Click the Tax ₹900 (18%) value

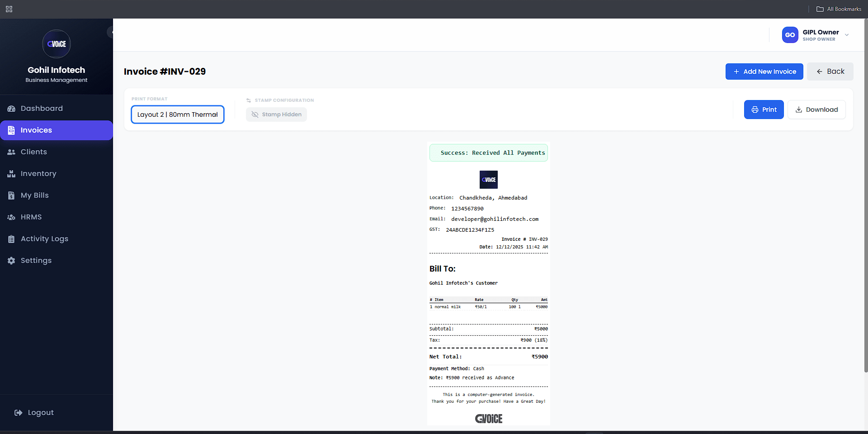click(534, 340)
